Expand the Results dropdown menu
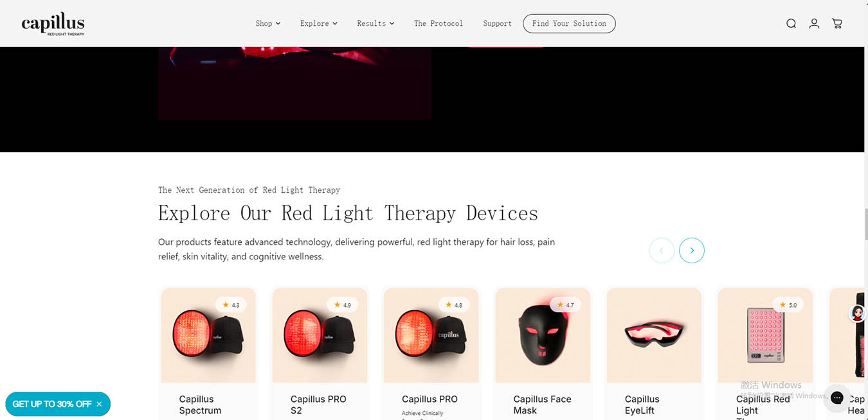The width and height of the screenshot is (868, 420). 375,24
